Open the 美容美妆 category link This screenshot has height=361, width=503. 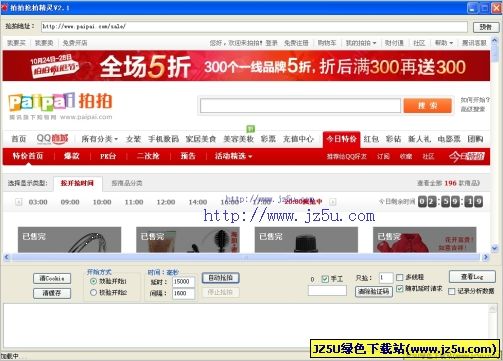point(238,139)
